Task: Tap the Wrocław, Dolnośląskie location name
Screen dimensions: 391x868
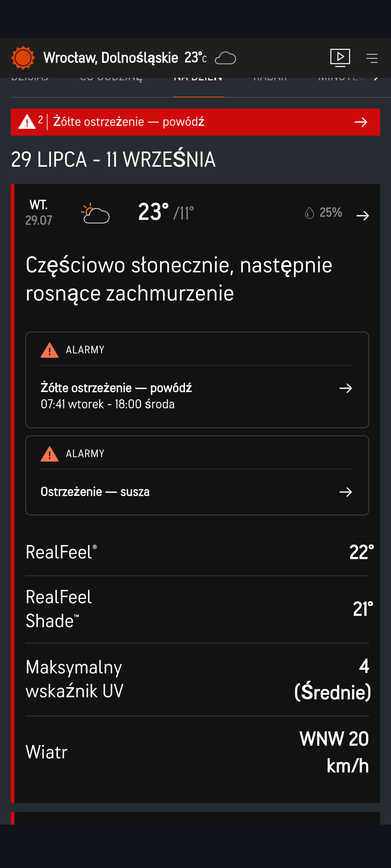Action: [111, 58]
